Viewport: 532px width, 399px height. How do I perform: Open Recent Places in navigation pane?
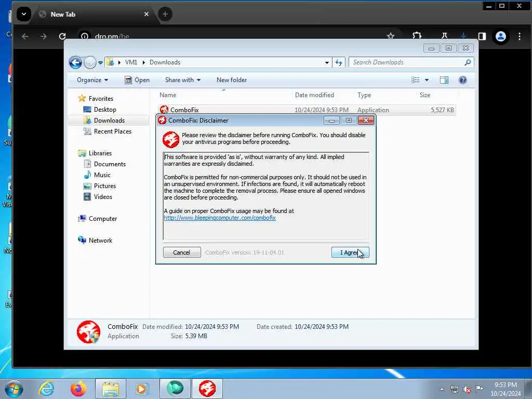click(x=112, y=131)
